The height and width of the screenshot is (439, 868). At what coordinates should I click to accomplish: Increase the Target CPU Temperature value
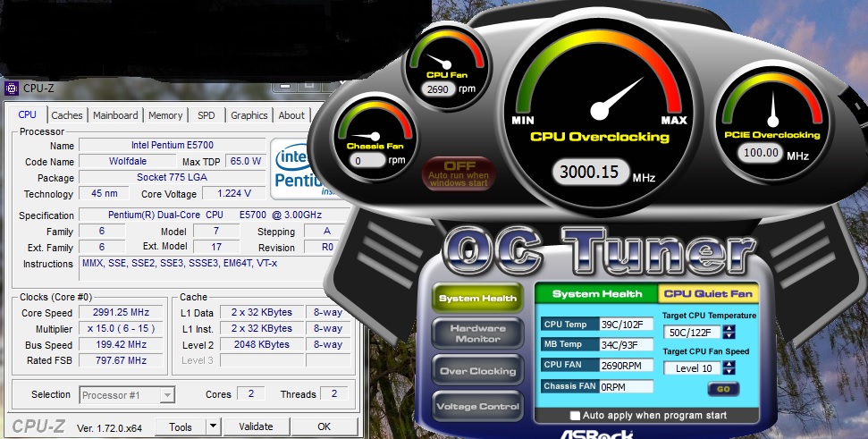pyautogui.click(x=729, y=328)
